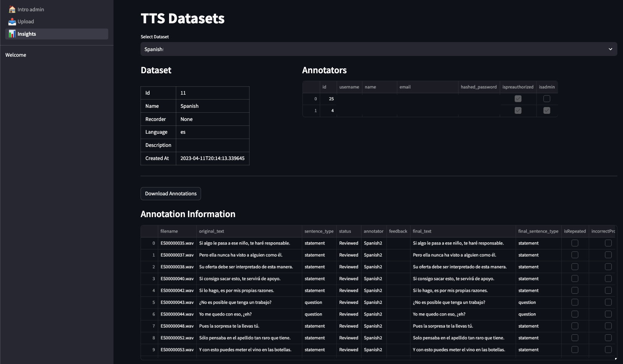Screen dimensions: 623x364
Task: Click the Spanish dataset select box
Action: tap(379, 49)
